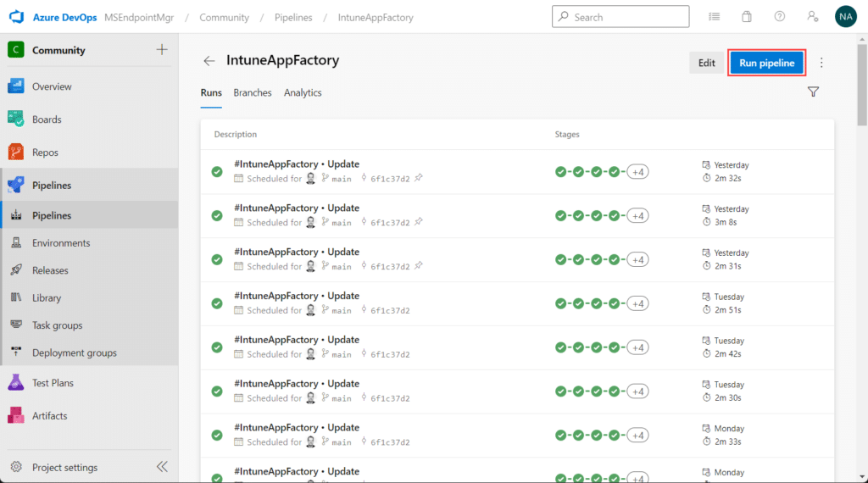Open the work items list icon in header
The width and height of the screenshot is (868, 483).
click(x=714, y=17)
